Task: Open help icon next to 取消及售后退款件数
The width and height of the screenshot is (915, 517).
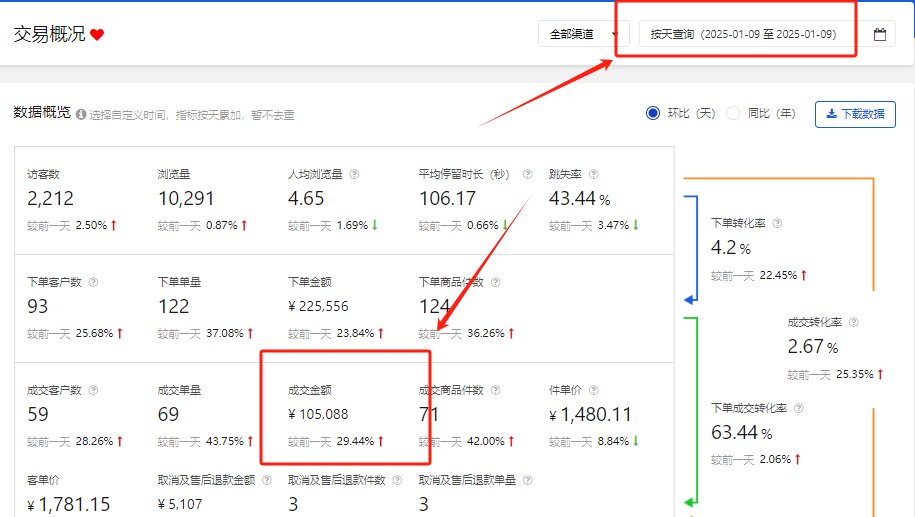Action: coord(397,480)
